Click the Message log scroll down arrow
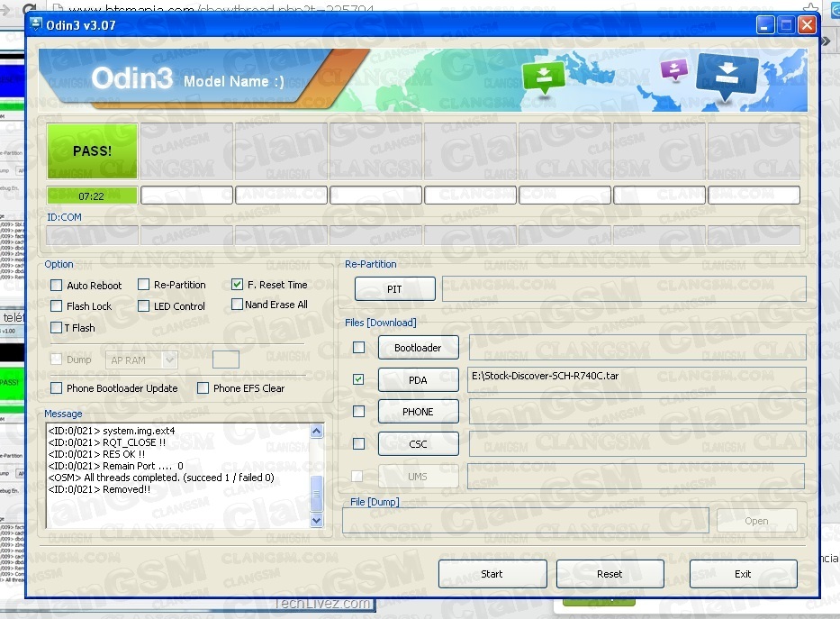 pos(317,520)
